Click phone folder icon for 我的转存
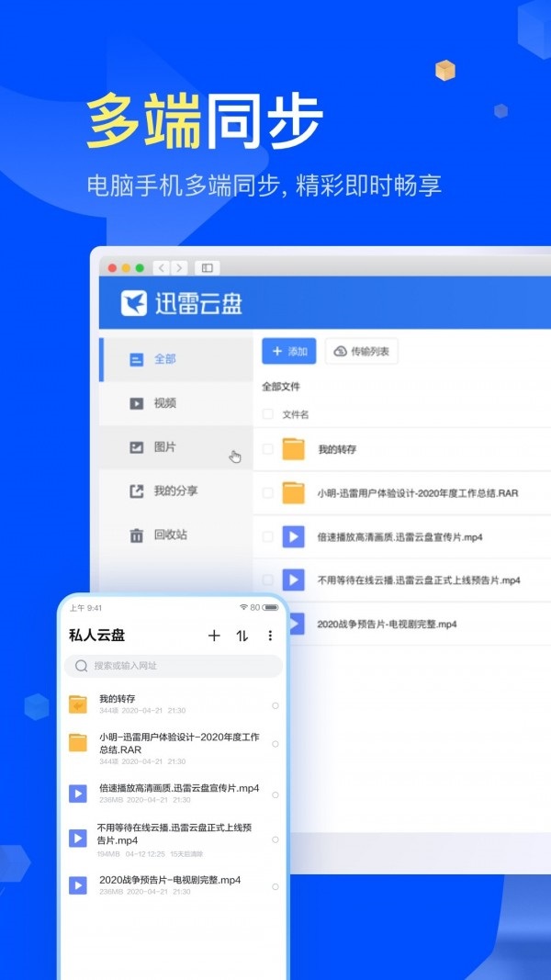Viewport: 551px width, 980px height. (77, 704)
